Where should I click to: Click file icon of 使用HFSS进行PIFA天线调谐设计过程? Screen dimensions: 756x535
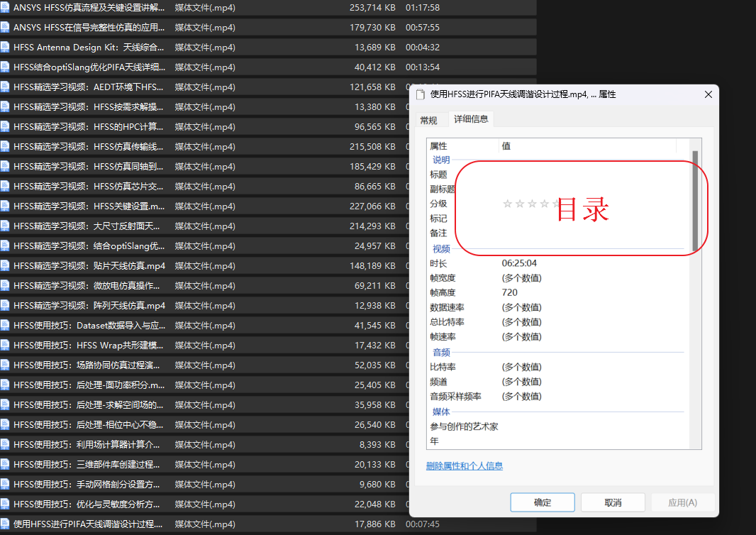(5, 524)
